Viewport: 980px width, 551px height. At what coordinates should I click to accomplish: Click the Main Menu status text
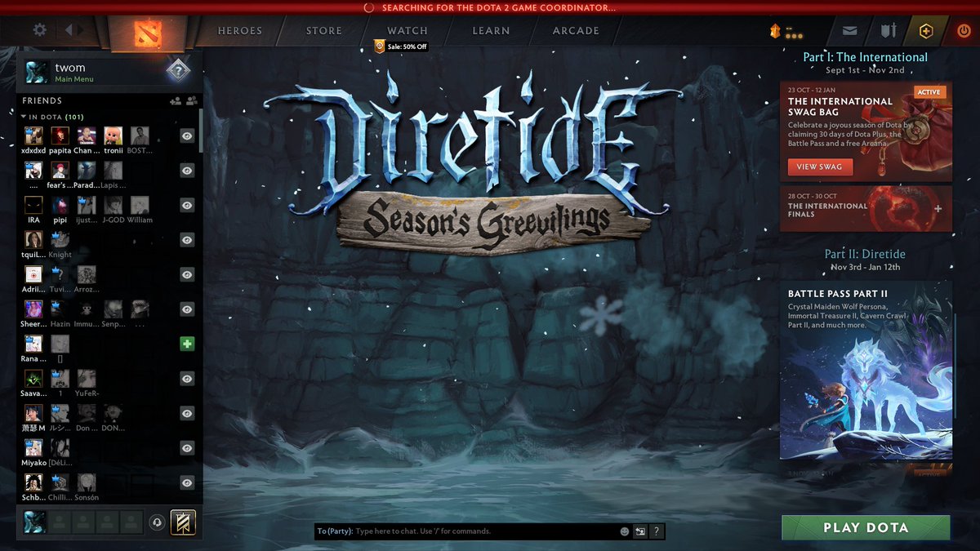pyautogui.click(x=74, y=79)
